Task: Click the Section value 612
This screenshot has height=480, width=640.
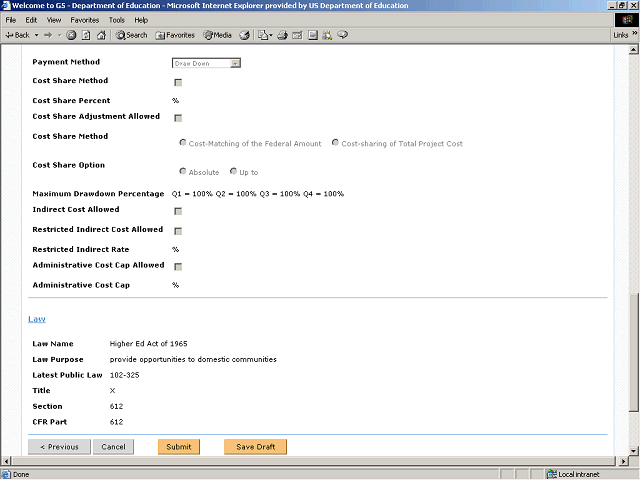Action: [116, 407]
